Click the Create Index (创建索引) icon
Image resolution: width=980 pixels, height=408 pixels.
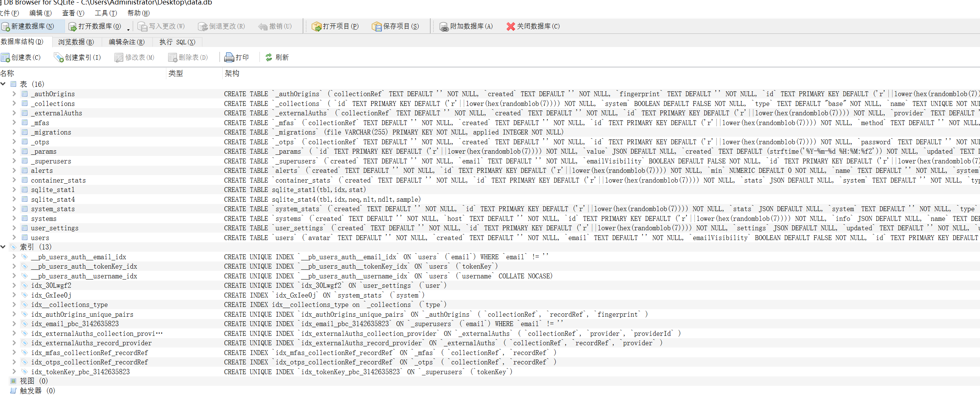click(59, 57)
